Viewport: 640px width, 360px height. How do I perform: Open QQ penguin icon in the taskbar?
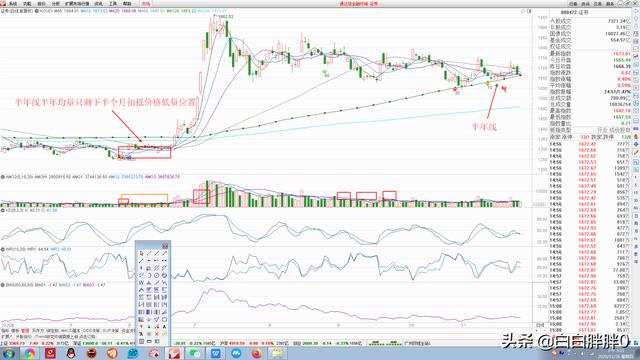point(71,353)
